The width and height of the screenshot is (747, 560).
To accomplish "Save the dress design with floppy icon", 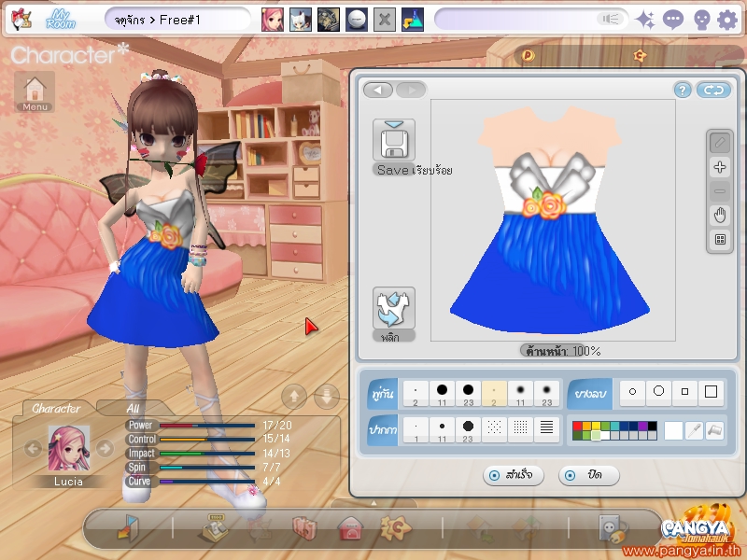I will pos(394,141).
